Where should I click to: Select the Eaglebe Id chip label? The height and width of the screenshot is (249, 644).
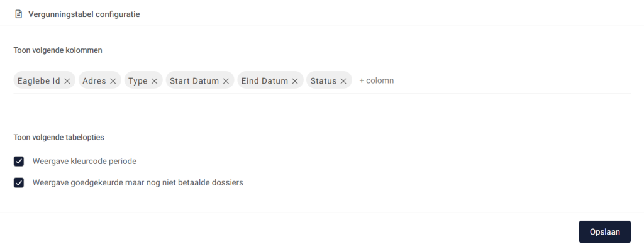pos(39,81)
